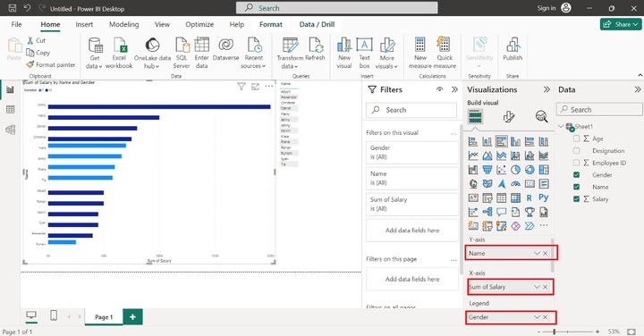Screen dimensions: 644x336
Task: Open the Name field dropdown in Y-axis
Action: (x=537, y=253)
